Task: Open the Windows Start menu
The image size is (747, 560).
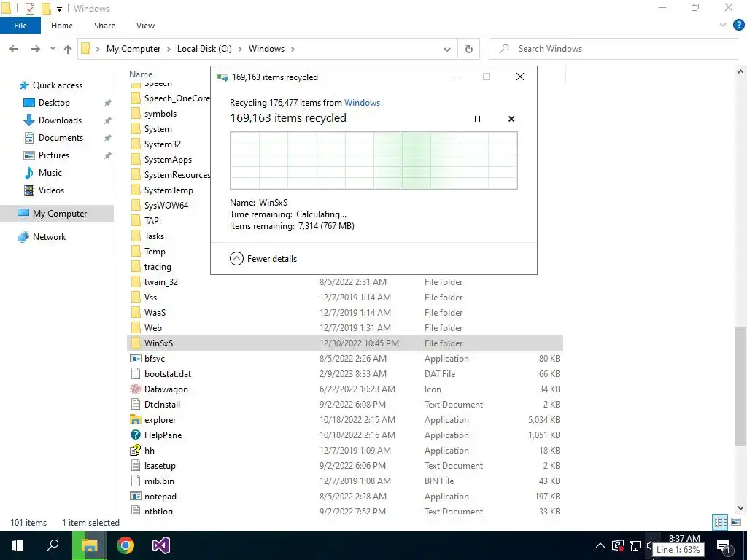Action: coord(18,545)
